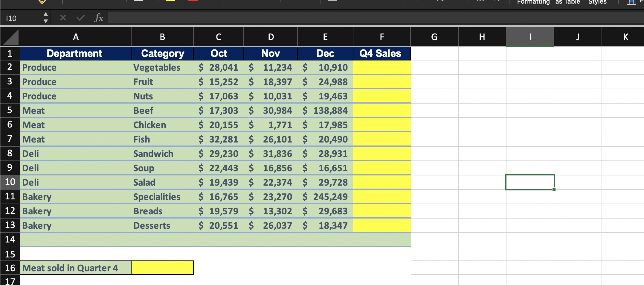Select yellow Q4 Sales cell for Desserts
The width and height of the screenshot is (644, 285).
coord(382,226)
